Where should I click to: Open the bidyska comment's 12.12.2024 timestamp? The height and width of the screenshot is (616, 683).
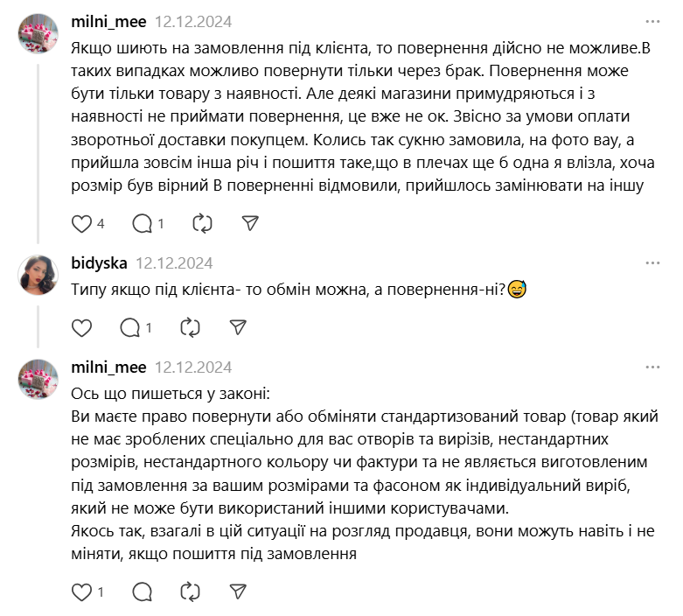(174, 262)
